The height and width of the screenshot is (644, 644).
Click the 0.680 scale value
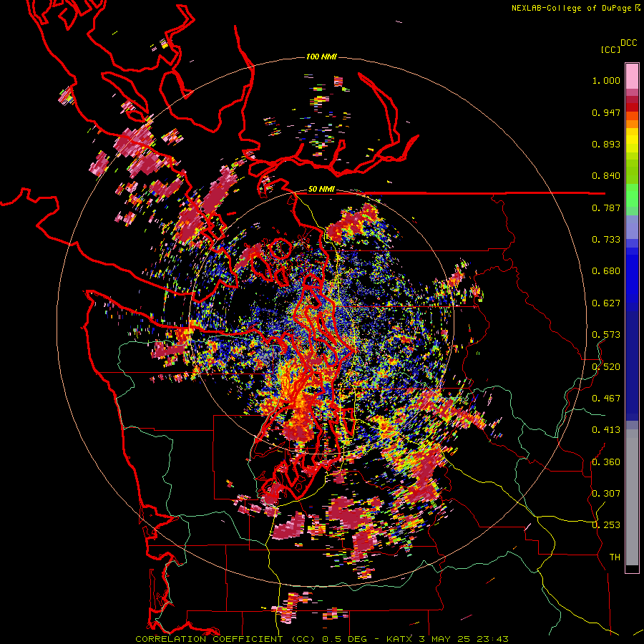click(606, 271)
